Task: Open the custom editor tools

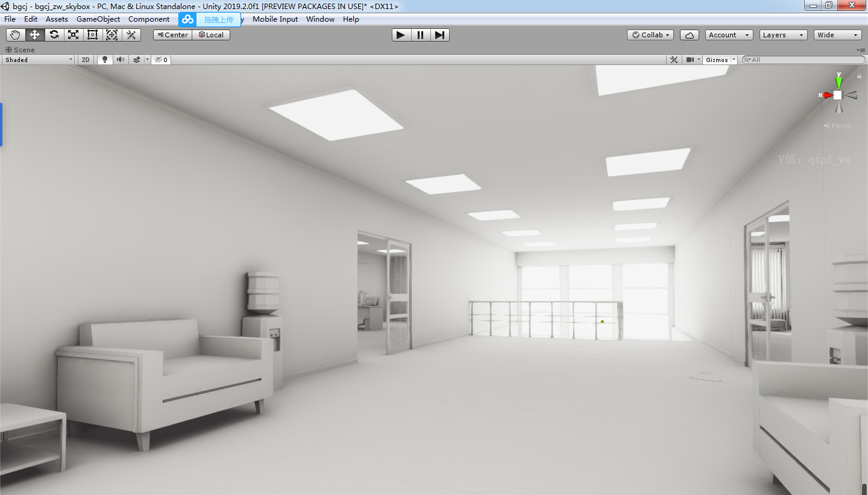Action: click(x=131, y=35)
